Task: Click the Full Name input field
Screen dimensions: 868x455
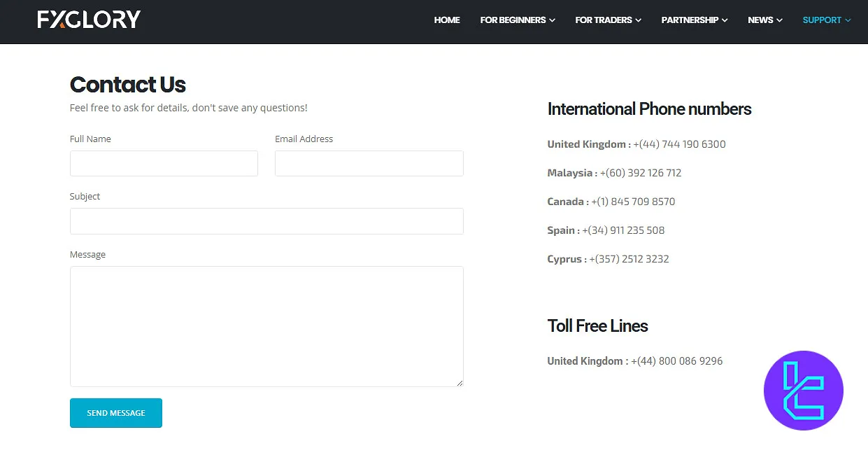Action: click(164, 164)
